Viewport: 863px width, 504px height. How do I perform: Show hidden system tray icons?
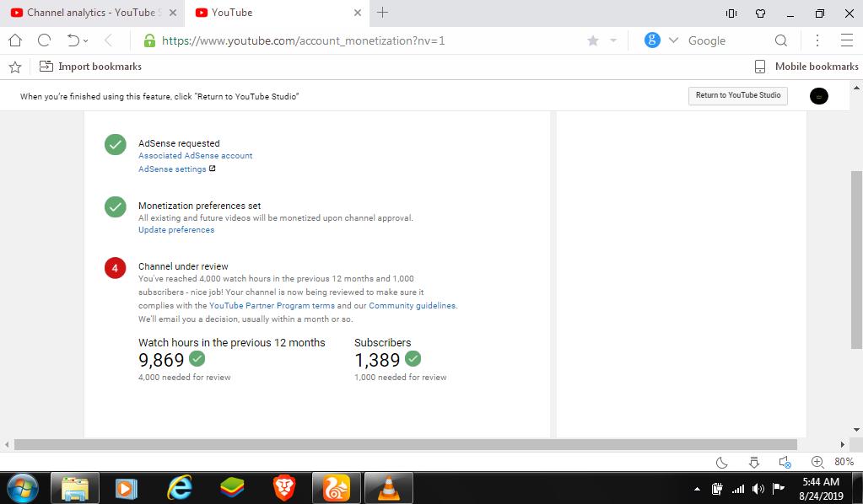tap(698, 489)
